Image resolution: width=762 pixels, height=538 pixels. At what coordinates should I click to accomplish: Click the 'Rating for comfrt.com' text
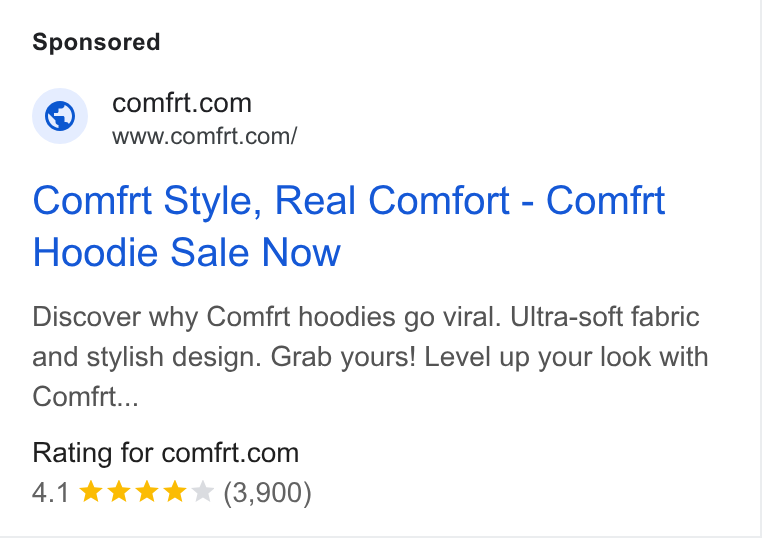(x=166, y=453)
